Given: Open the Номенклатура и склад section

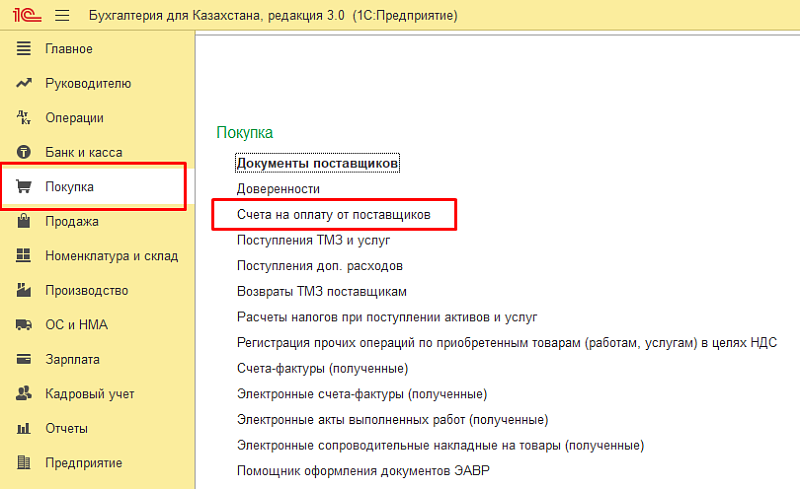Looking at the screenshot, I should point(111,256).
